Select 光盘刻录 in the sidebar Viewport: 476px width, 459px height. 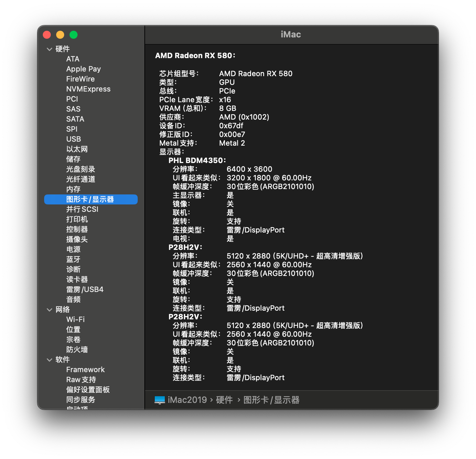81,169
